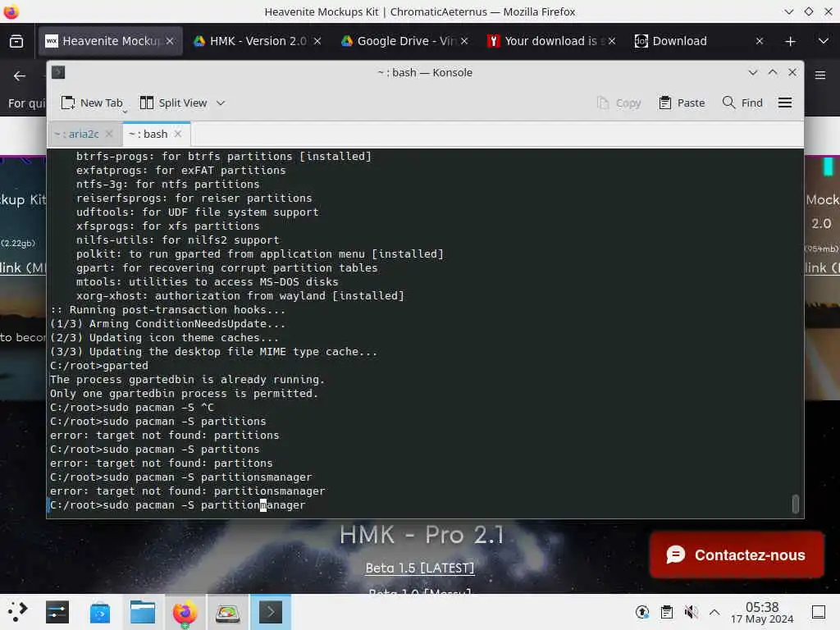The width and height of the screenshot is (840, 630).
Task: Open Konsole hamburger menu
Action: [785, 103]
